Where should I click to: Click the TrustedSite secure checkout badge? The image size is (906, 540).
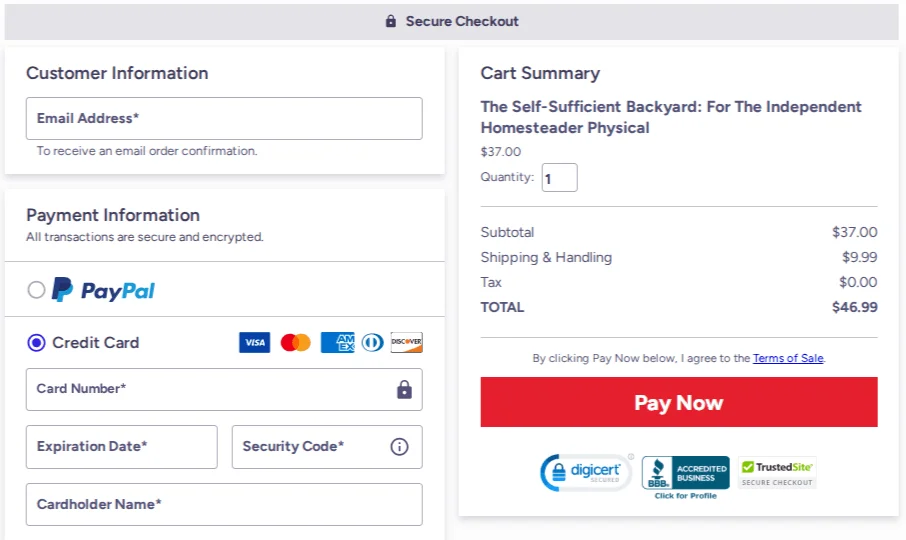click(778, 472)
